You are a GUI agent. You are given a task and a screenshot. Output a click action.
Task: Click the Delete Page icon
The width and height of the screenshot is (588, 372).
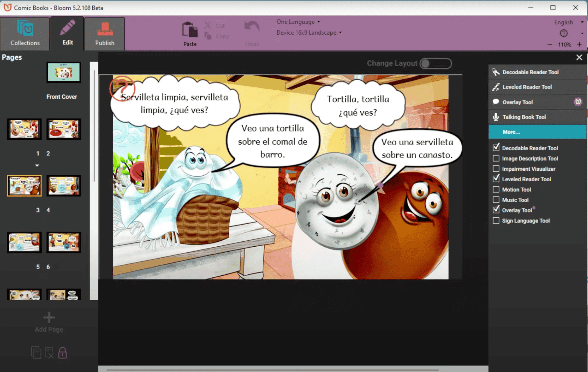point(49,353)
